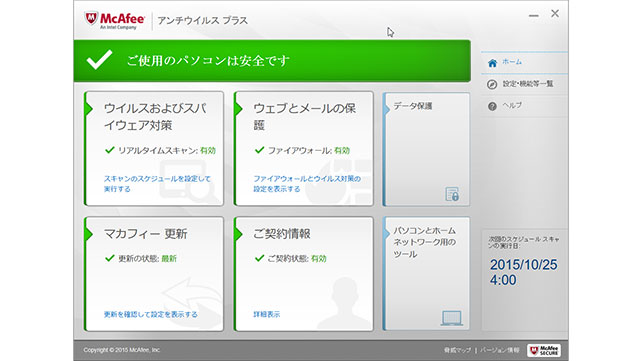642x361 pixels.
Task: Expand ウイルスおよびスパイウェア対策 card arrow
Action: [89, 108]
